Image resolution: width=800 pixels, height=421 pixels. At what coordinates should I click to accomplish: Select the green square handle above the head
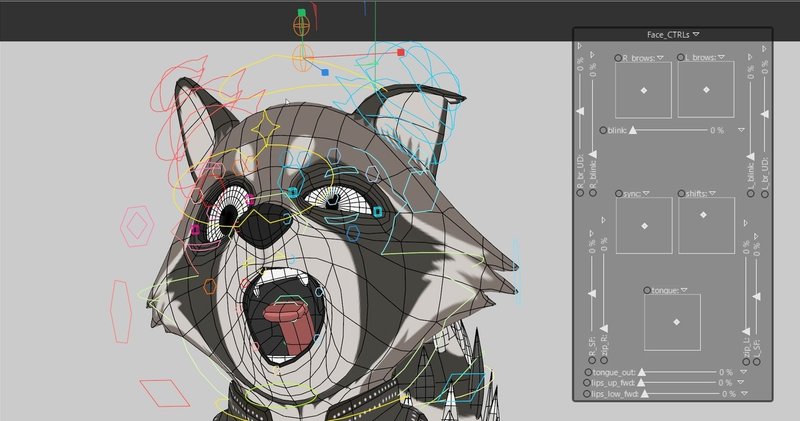[x=302, y=12]
